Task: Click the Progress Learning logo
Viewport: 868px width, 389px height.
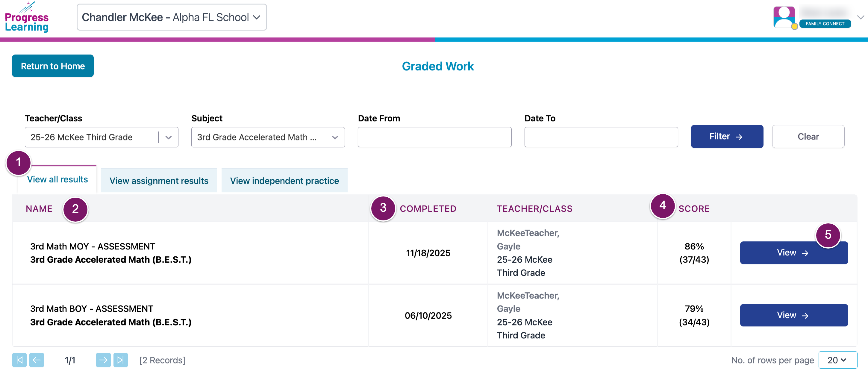Action: coord(27,18)
